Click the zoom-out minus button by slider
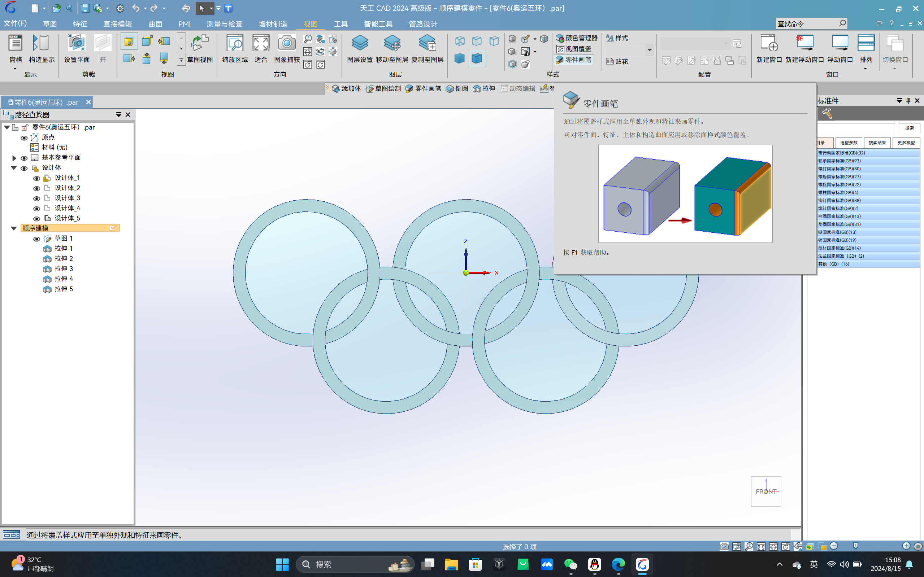Screen dimensions: 924x577 coord(834,546)
